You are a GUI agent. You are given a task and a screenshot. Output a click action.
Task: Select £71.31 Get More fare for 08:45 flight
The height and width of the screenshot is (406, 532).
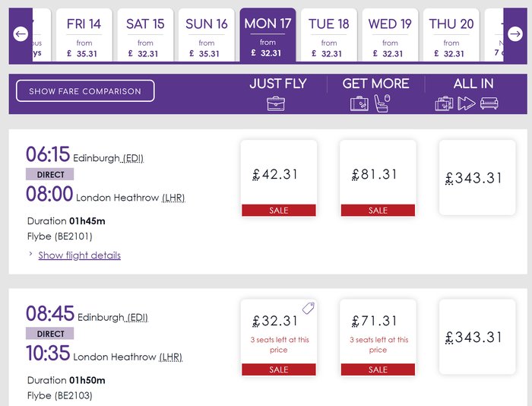pos(378,337)
